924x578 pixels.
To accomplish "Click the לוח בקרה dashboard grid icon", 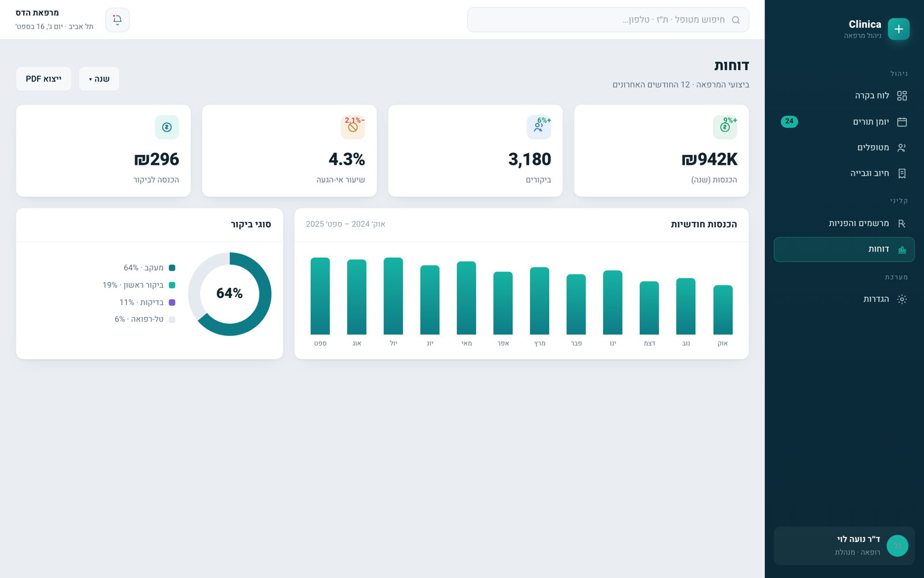I will [901, 95].
